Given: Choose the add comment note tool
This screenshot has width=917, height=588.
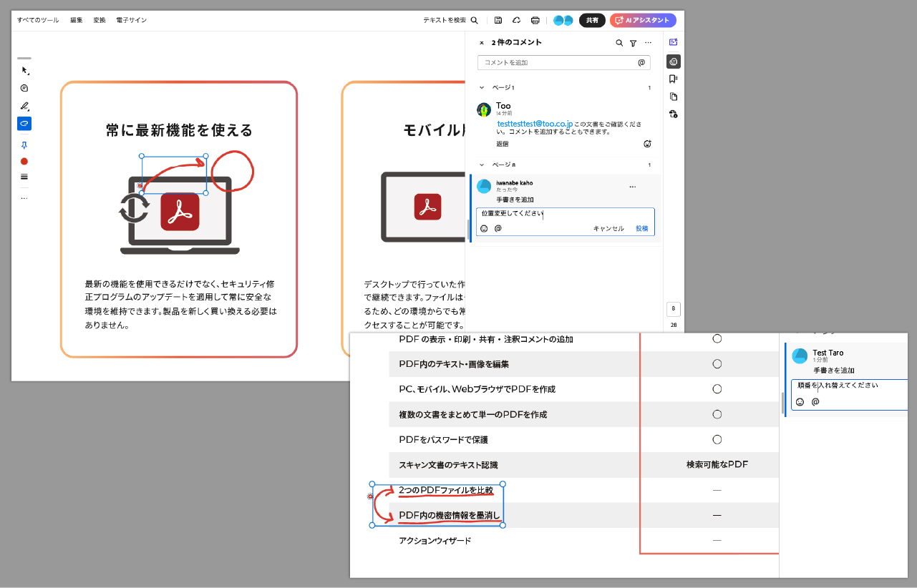Looking at the screenshot, I should click(x=24, y=88).
